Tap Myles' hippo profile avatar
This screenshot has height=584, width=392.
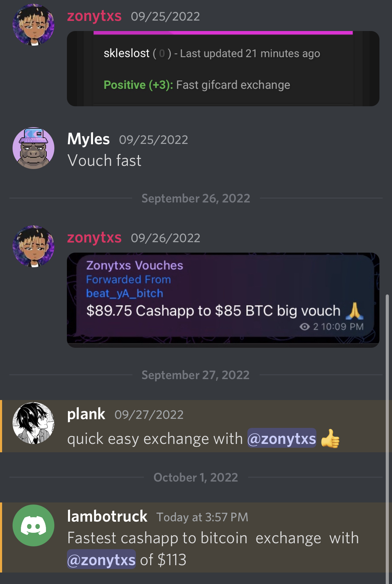[x=33, y=148]
